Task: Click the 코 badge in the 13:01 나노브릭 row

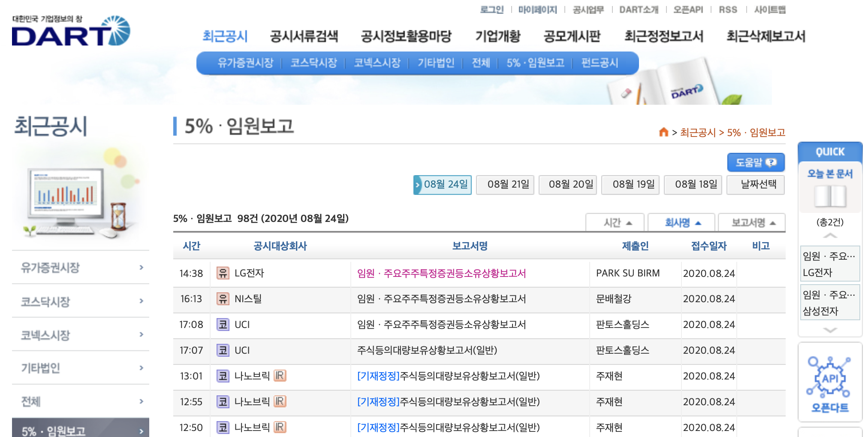Action: pyautogui.click(x=223, y=376)
